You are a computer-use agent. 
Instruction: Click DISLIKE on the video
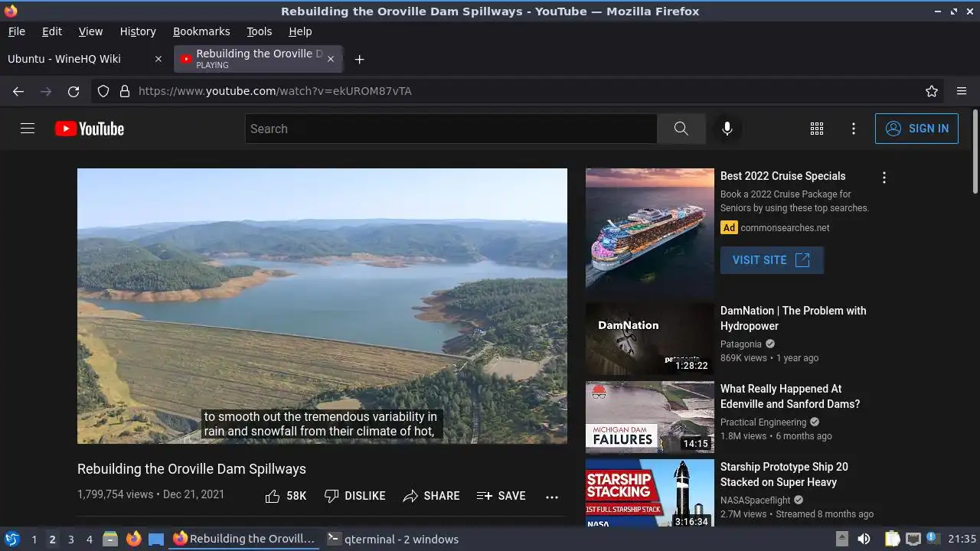coord(355,496)
